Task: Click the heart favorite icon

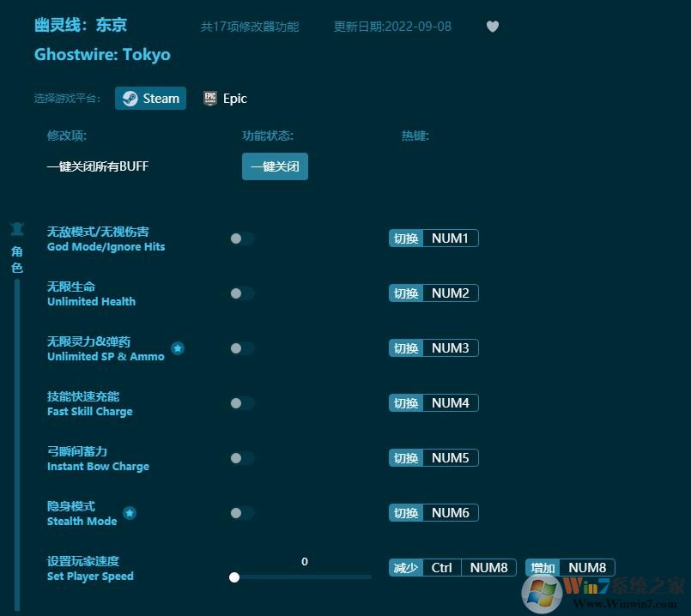Action: pyautogui.click(x=493, y=27)
